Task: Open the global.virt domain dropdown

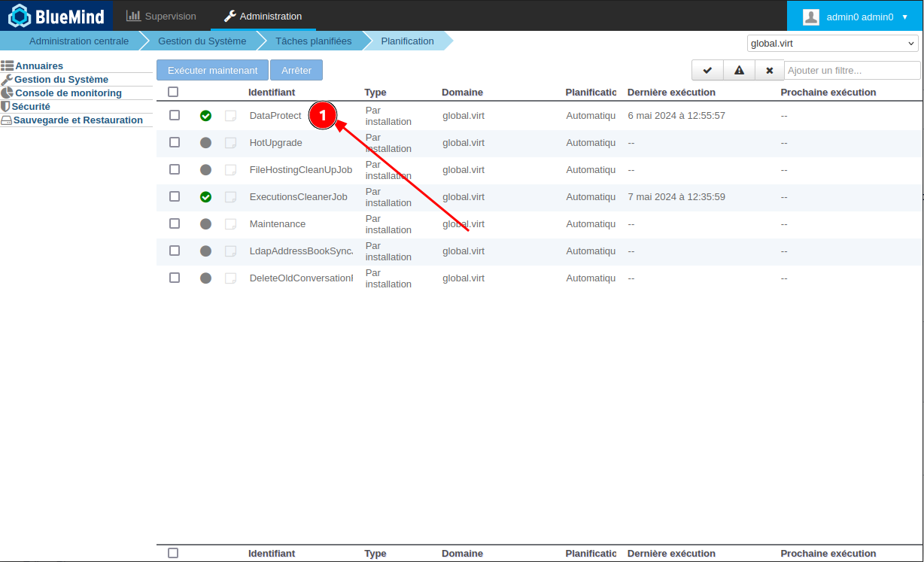Action: pos(832,44)
